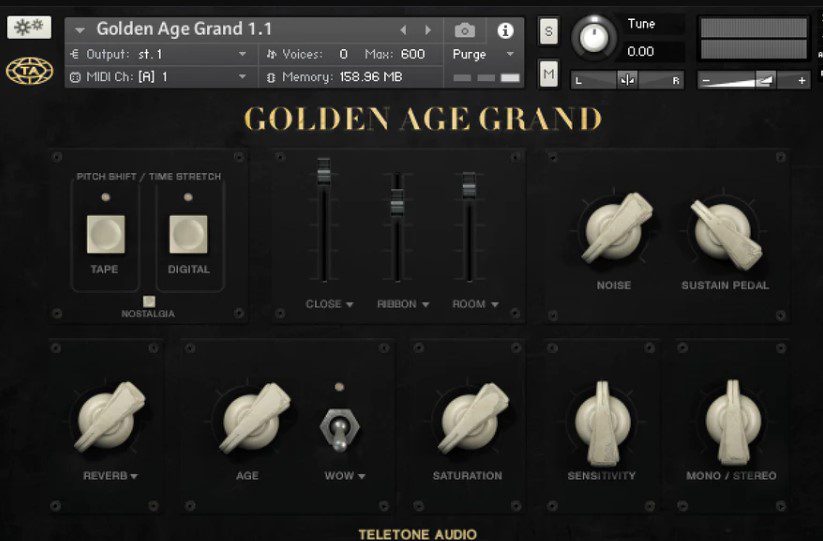The image size is (823, 541).
Task: Click the Memory value 158.96 MB
Action: [x=371, y=77]
